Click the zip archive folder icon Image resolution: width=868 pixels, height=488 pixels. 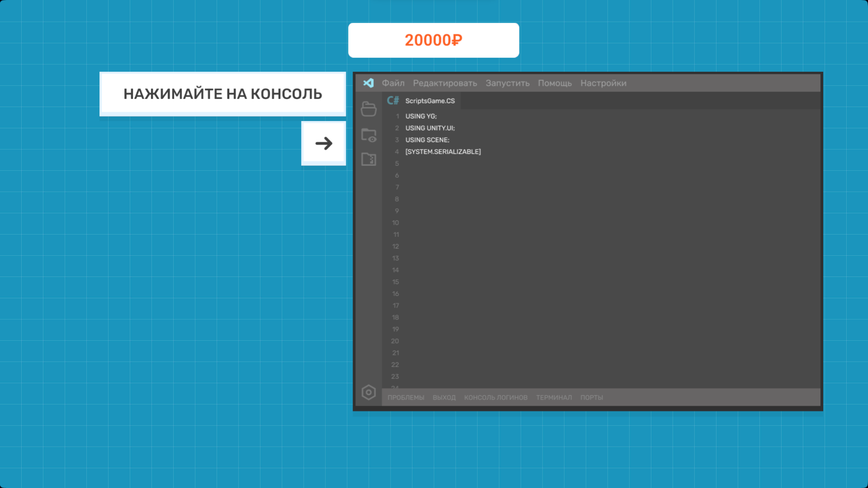[368, 159]
